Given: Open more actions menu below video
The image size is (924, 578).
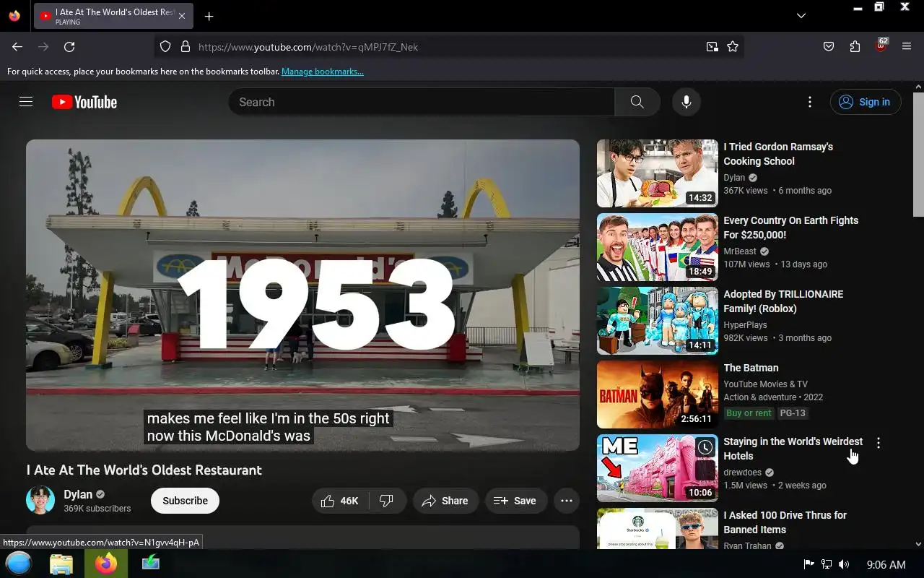Looking at the screenshot, I should pyautogui.click(x=567, y=501).
